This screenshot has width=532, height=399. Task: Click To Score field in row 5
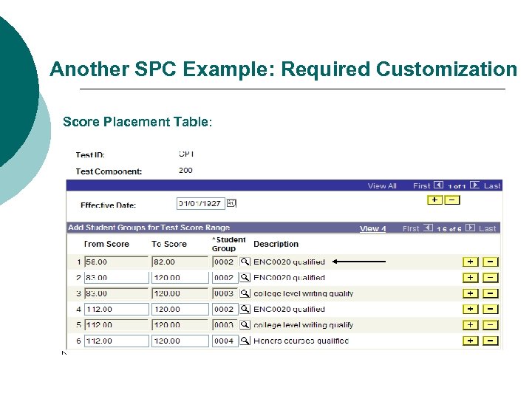(x=180, y=325)
